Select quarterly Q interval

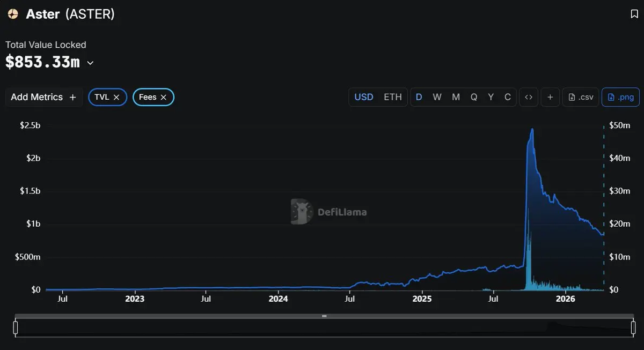(x=474, y=97)
